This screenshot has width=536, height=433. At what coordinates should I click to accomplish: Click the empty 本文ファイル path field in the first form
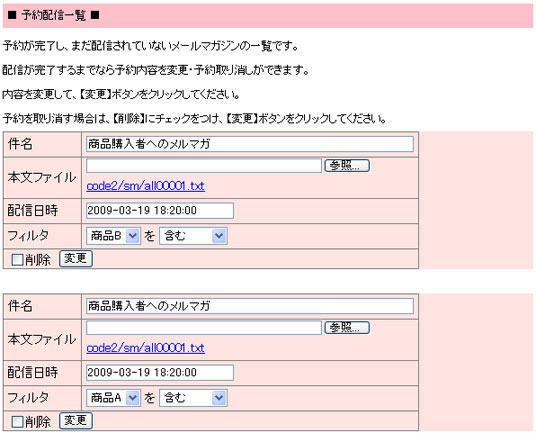204,166
